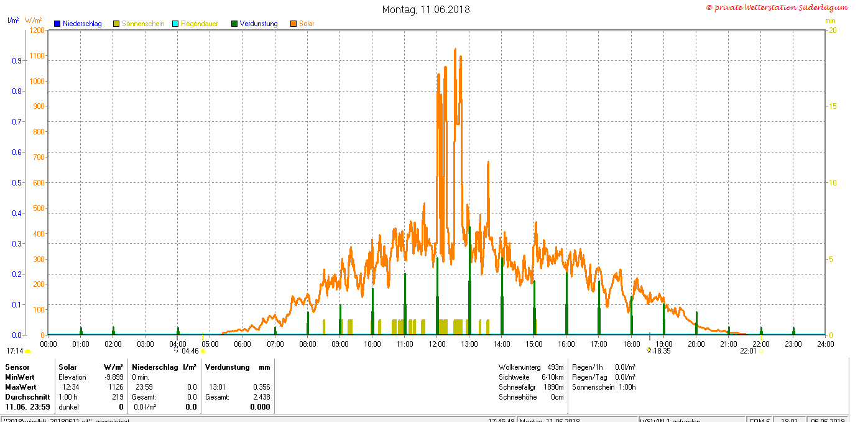Click the chart title Montag, 11.06.2018
868x422 pixels.
click(x=426, y=9)
